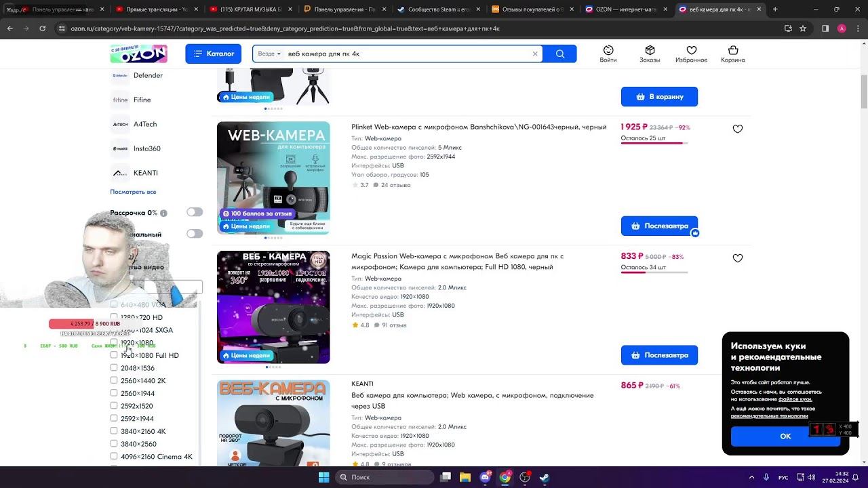Open the KEANTI web camera thumbnail
Screen dimensions: 868x488
click(x=273, y=423)
